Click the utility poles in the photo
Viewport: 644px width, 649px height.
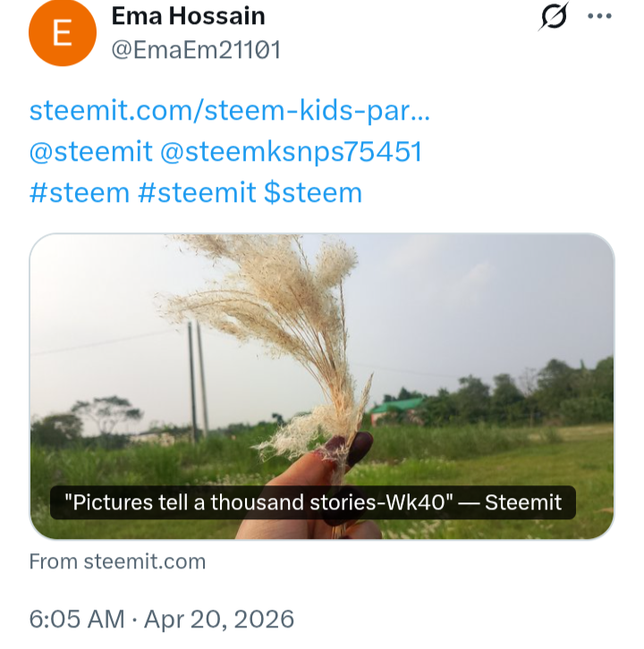coord(198,379)
